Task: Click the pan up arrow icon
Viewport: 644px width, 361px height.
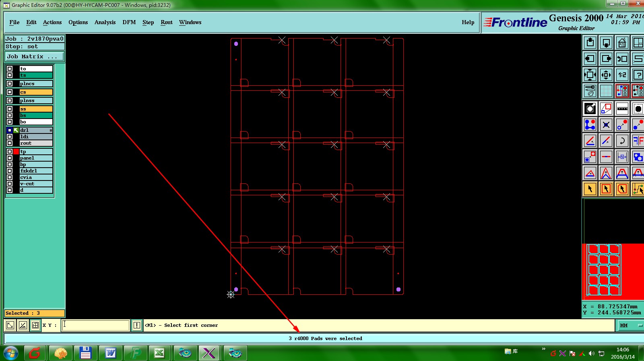Action: pos(590,42)
